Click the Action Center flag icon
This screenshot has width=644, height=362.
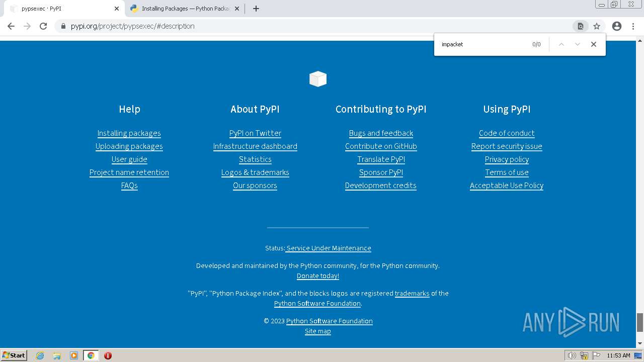[596, 355]
